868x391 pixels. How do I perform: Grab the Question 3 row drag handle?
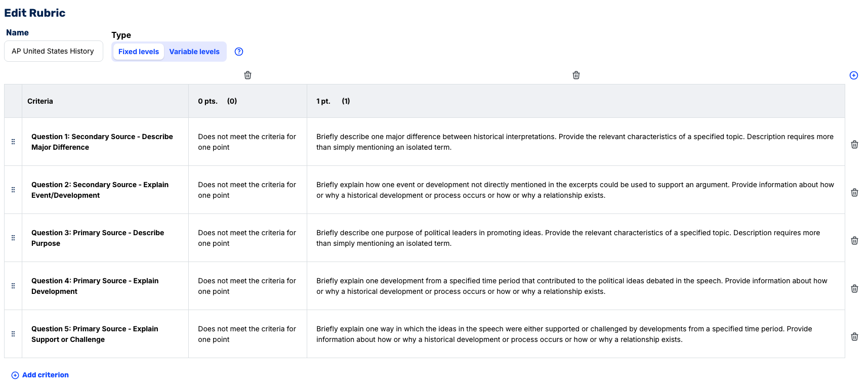[13, 238]
